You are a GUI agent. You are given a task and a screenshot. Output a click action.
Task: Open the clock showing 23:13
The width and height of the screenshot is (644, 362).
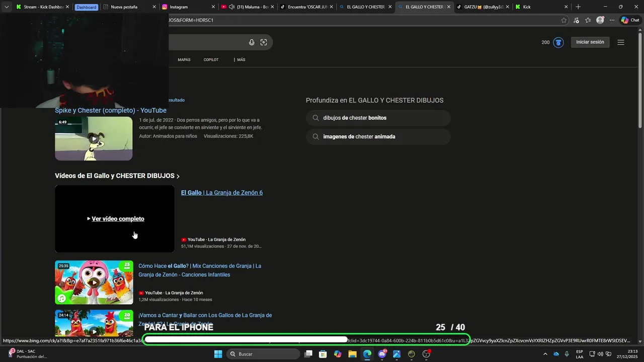[x=628, y=354]
